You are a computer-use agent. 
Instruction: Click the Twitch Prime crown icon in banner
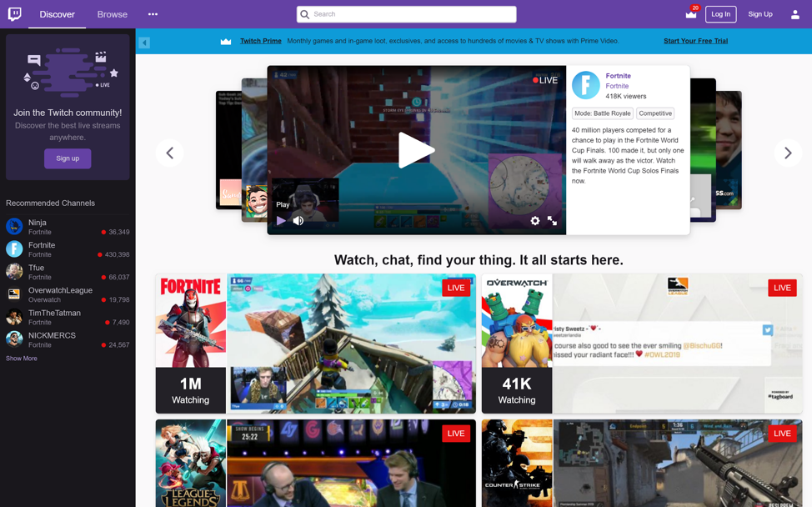226,42
